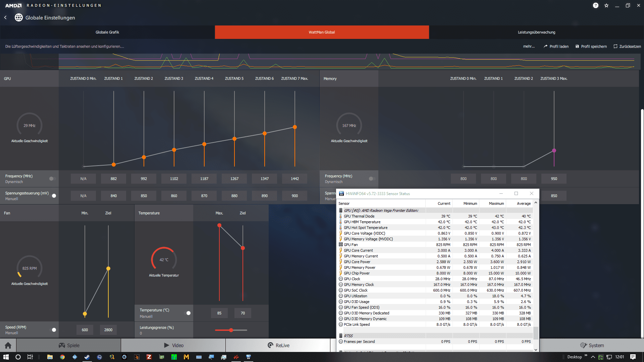The image size is (644, 362).
Task: Go to Radeon home icon
Action: 8,345
